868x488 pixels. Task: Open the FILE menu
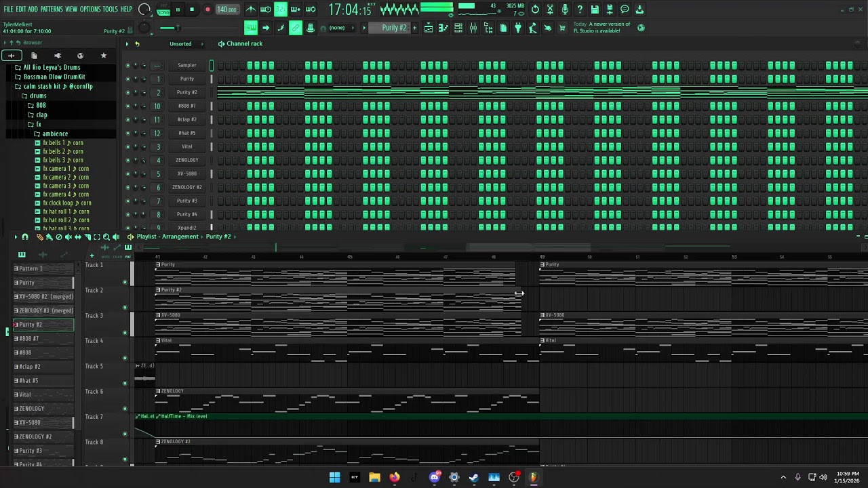(x=9, y=9)
